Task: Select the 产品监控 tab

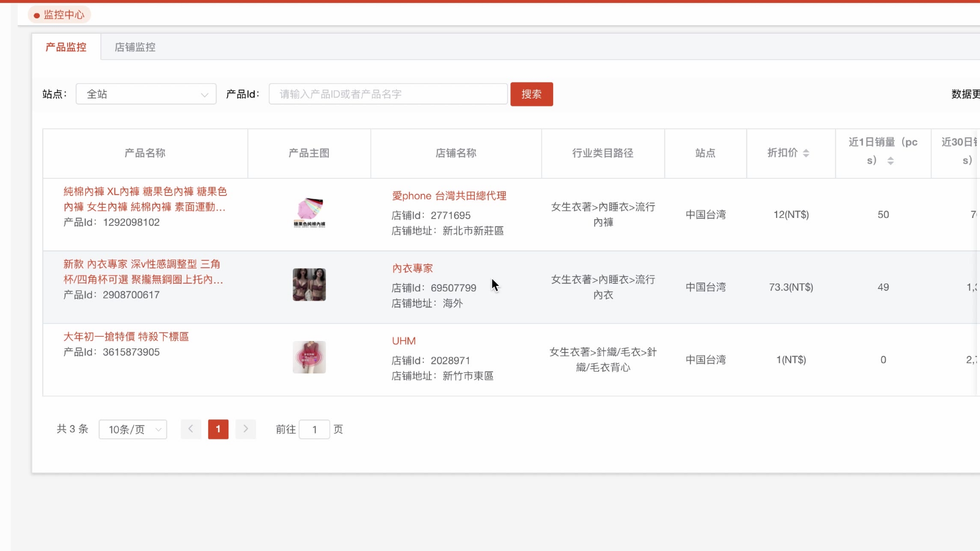Action: (x=66, y=47)
